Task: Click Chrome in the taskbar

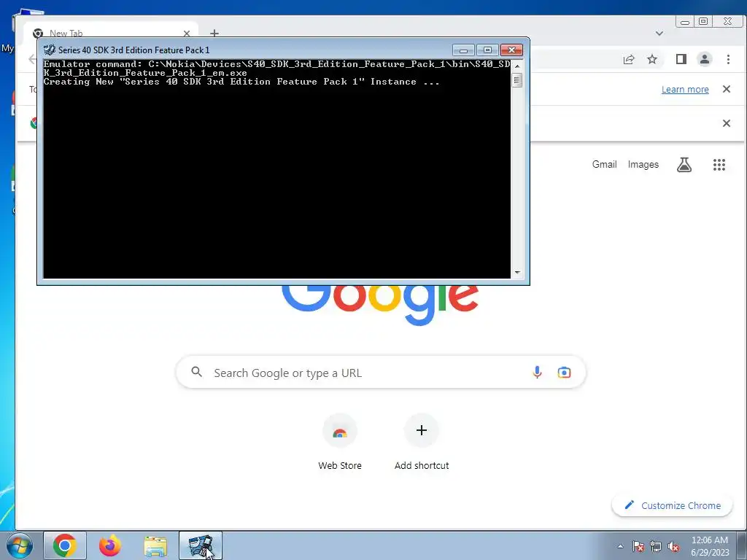Action: (x=65, y=545)
